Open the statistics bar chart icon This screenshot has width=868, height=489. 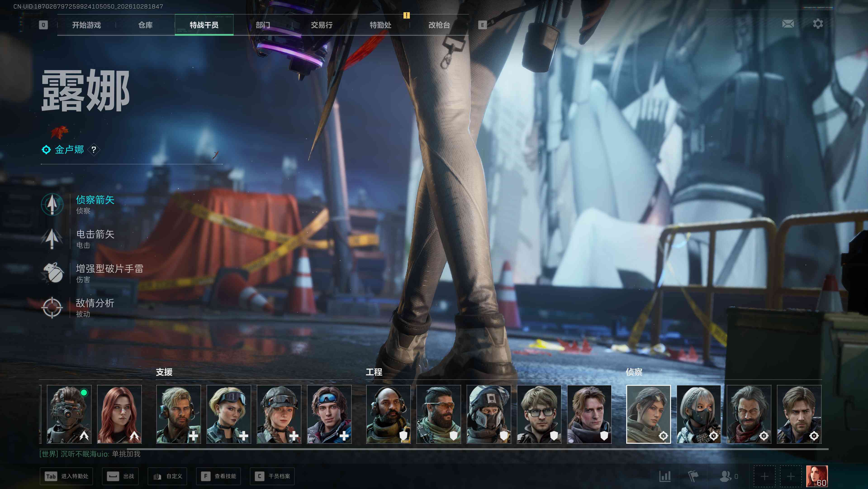tap(665, 476)
